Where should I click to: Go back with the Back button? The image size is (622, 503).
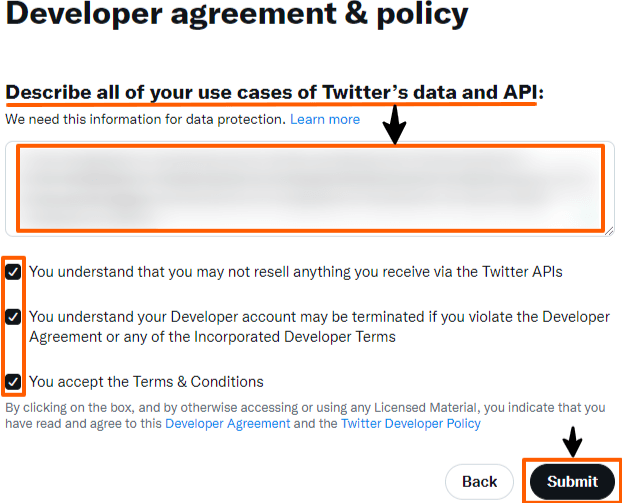click(479, 482)
